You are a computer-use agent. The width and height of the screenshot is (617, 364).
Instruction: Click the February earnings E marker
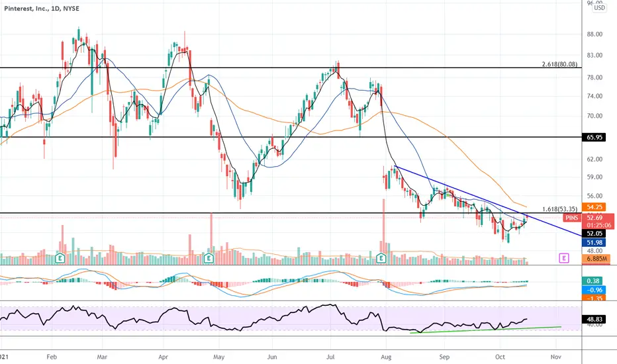[60, 258]
